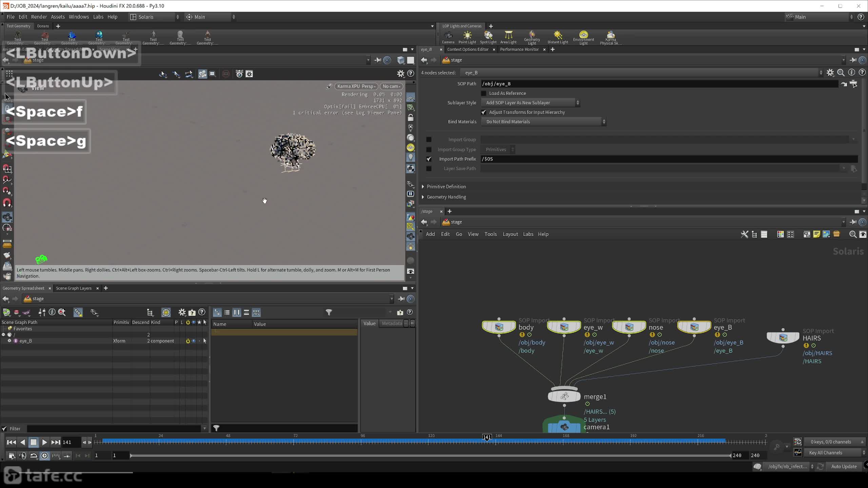Click the current frame number field
This screenshot has height=488, width=868.
click(71, 442)
